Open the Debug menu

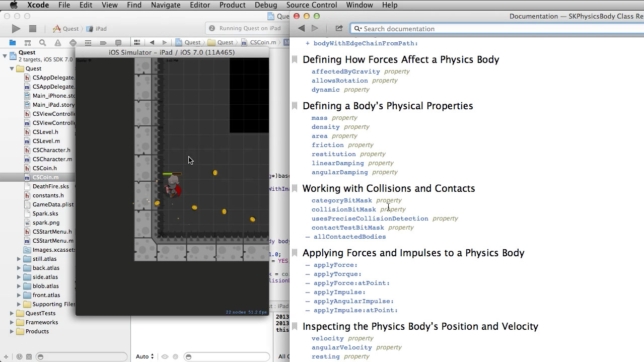[x=266, y=5]
